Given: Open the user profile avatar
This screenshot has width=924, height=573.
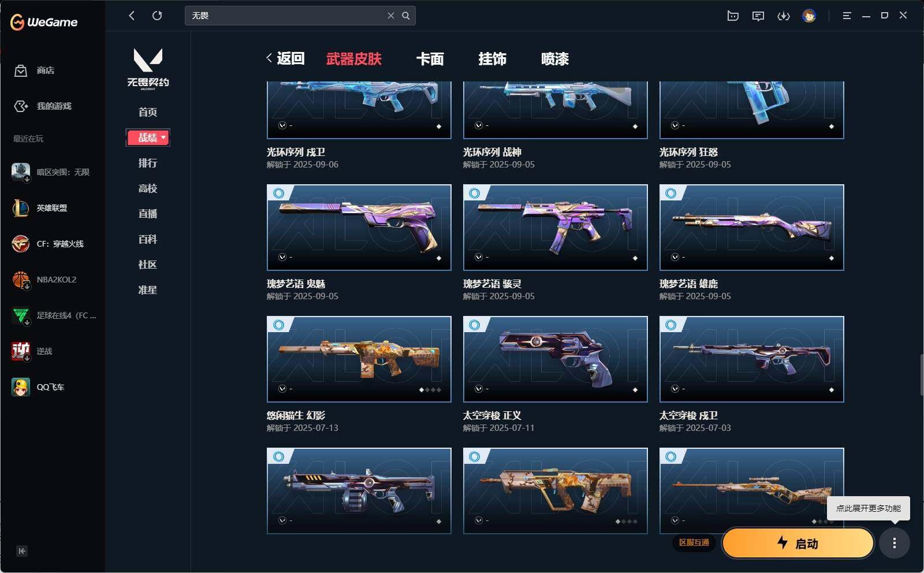Looking at the screenshot, I should tap(809, 16).
